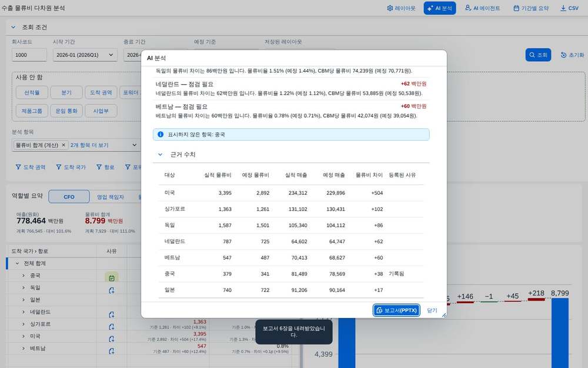Add a reason for the 독일 row

point(111,290)
